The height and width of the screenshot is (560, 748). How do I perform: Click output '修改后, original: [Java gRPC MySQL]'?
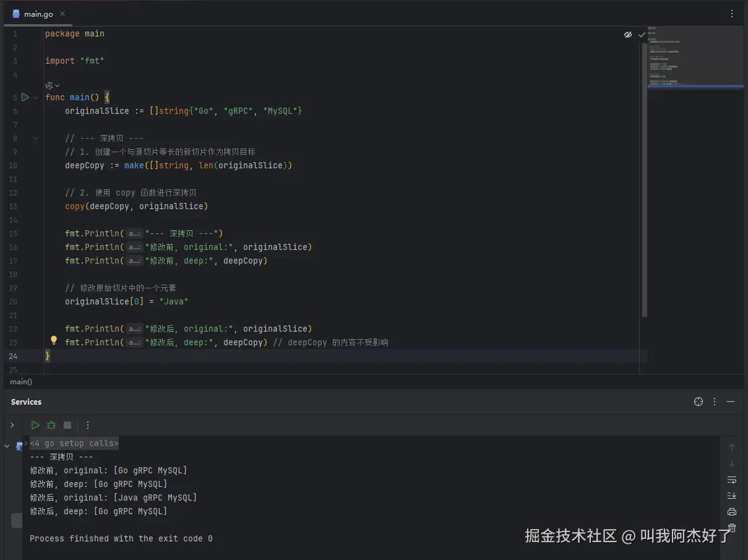coord(113,498)
